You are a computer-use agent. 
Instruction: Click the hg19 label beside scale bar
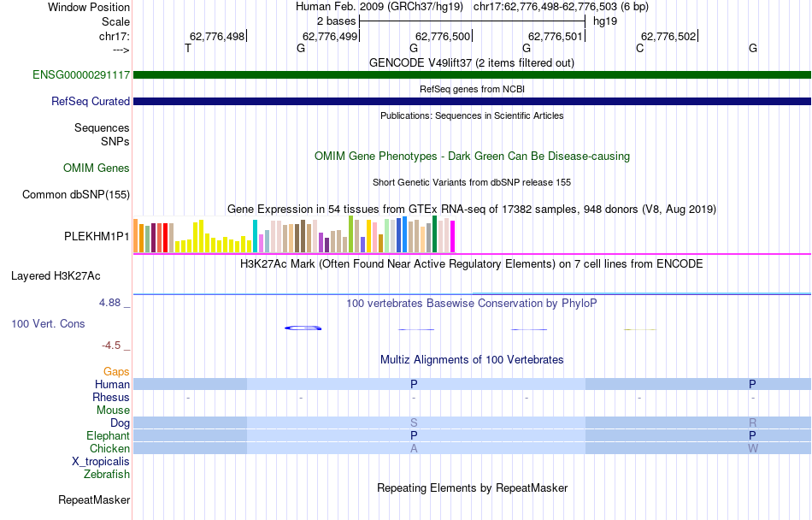605,21
